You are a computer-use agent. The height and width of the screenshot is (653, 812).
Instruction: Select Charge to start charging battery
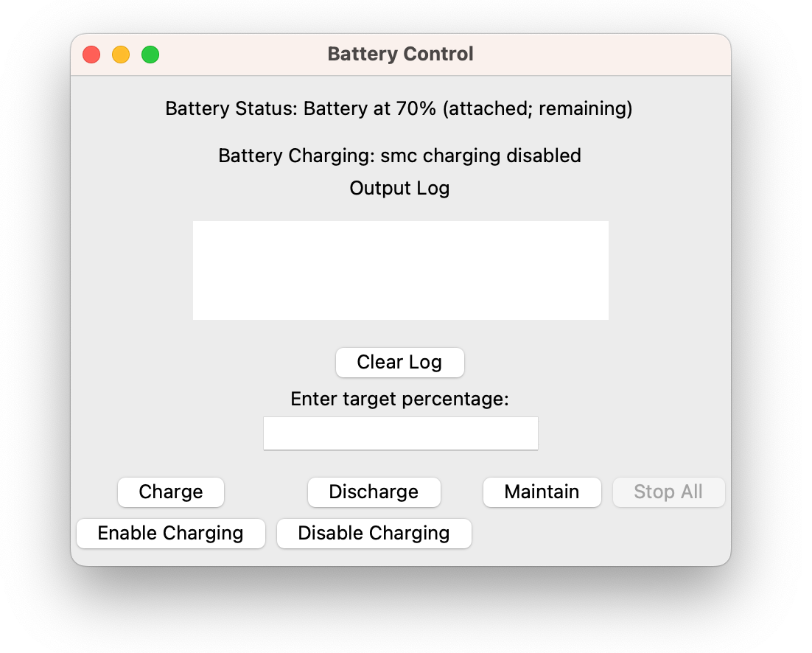[170, 492]
